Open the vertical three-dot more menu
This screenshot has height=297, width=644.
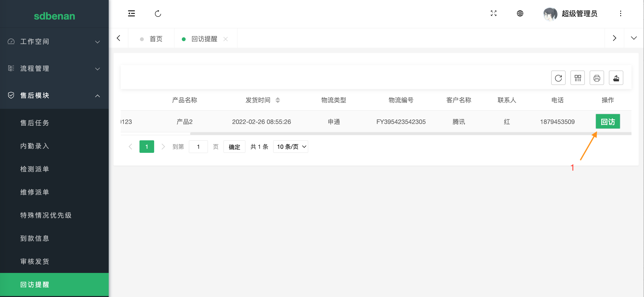pos(620,13)
